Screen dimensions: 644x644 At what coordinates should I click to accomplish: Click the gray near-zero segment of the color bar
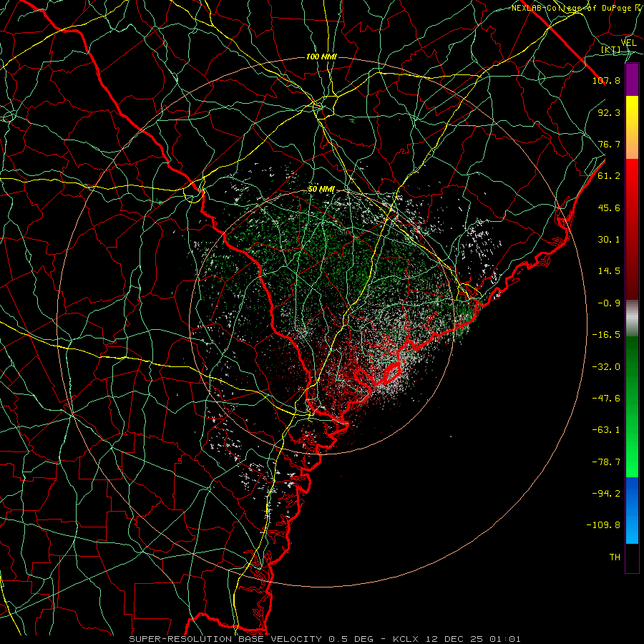pyautogui.click(x=632, y=318)
